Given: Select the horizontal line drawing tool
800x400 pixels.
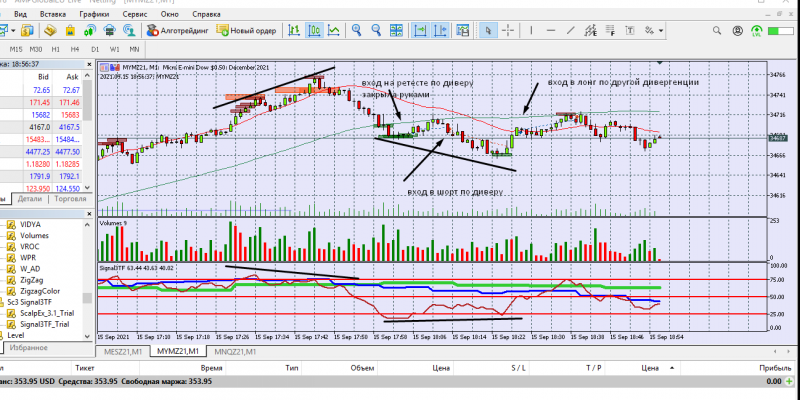Looking at the screenshot, I should 551,30.
